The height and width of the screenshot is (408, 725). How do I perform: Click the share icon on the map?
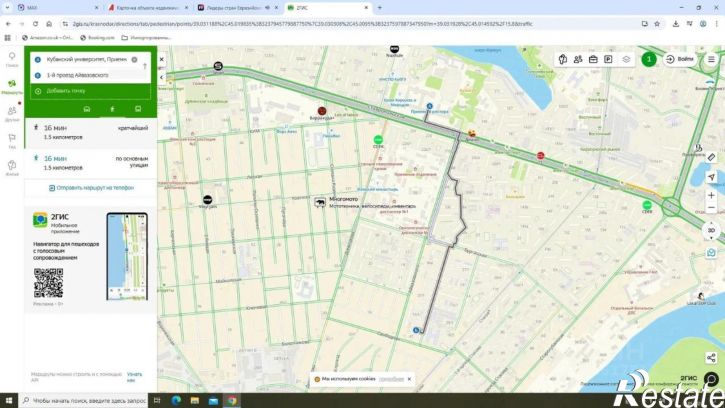(x=711, y=358)
